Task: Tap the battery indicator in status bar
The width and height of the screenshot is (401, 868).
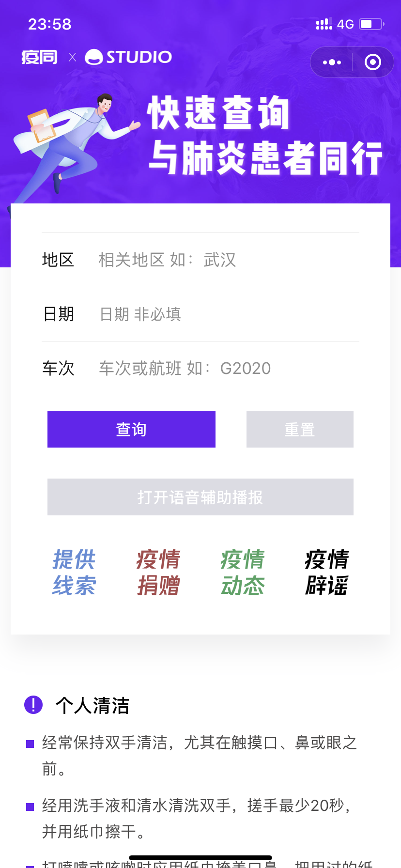Action: (x=371, y=24)
